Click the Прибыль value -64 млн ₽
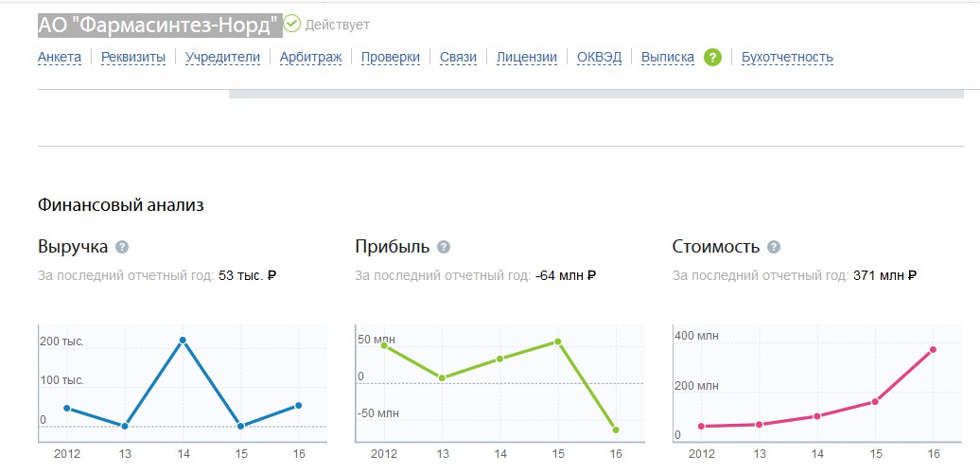This screenshot has height=473, width=980. click(566, 275)
